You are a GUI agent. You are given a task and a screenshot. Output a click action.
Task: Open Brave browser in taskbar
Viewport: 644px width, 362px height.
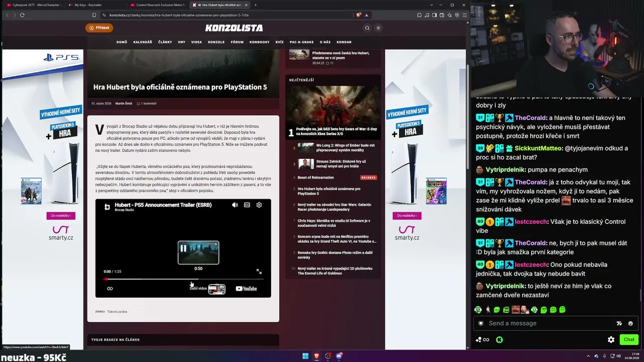(x=316, y=356)
